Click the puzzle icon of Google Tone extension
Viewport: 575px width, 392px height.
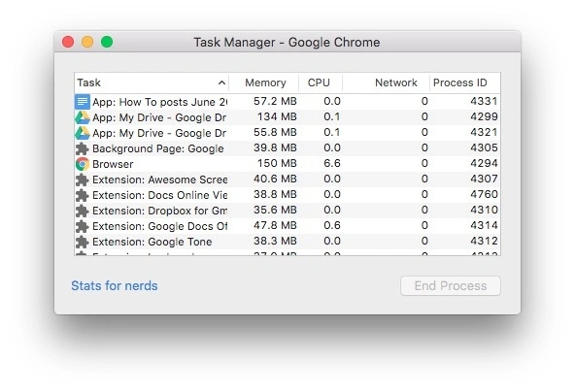tap(83, 242)
